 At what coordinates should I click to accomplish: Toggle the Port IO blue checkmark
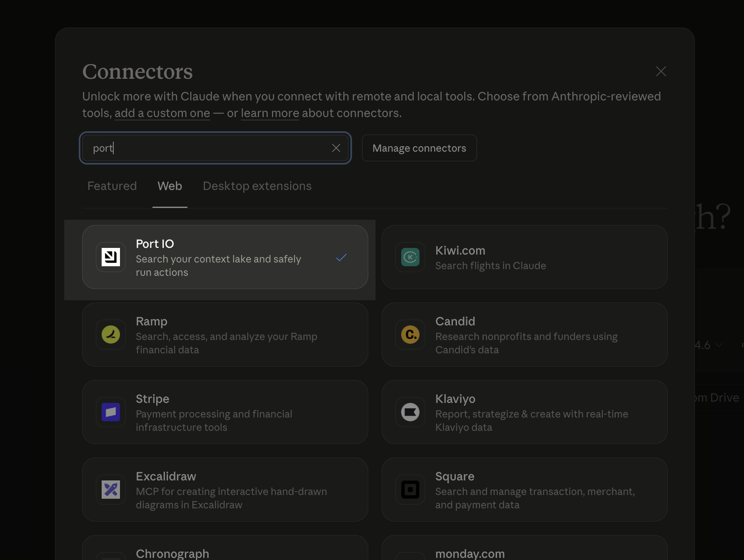[341, 257]
